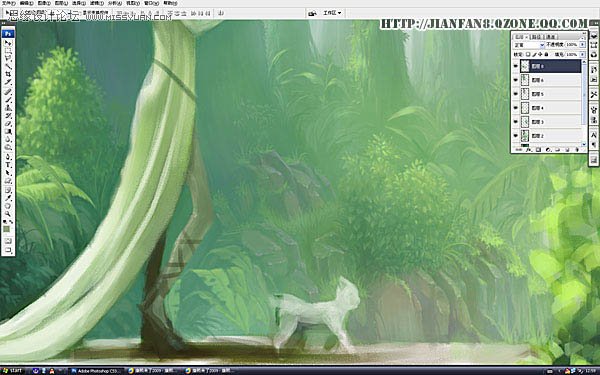Create a new layer icon in Layers panel
Image resolution: width=600 pixels, height=375 pixels.
click(x=567, y=150)
